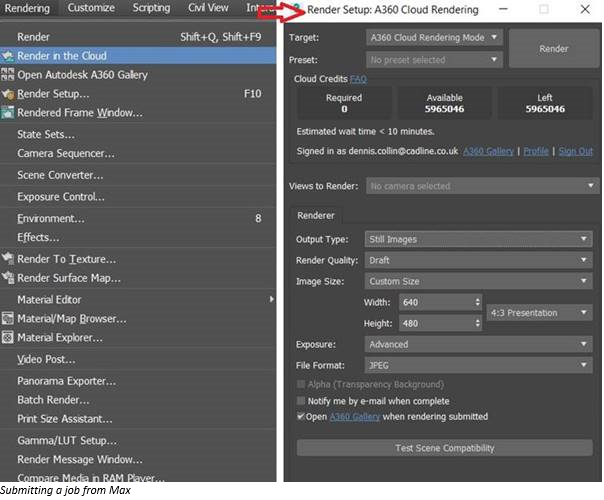
Task: Open the Customize menu
Action: [91, 8]
